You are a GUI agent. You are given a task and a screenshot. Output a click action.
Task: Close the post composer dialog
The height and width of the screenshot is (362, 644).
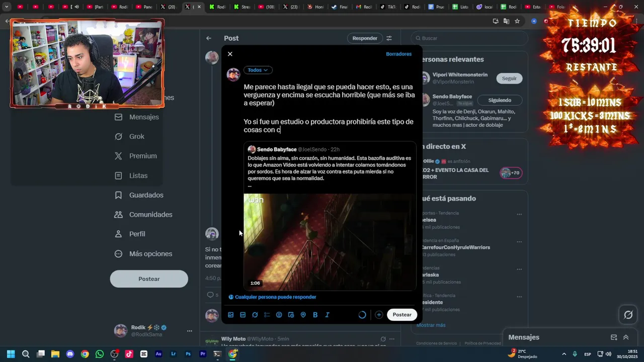coord(230,54)
